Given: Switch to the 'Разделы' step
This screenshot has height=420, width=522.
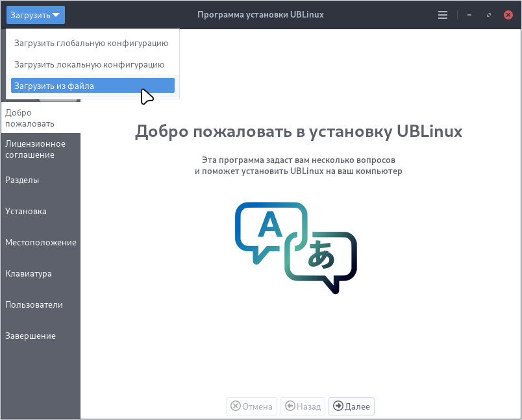Looking at the screenshot, I should pos(21,180).
